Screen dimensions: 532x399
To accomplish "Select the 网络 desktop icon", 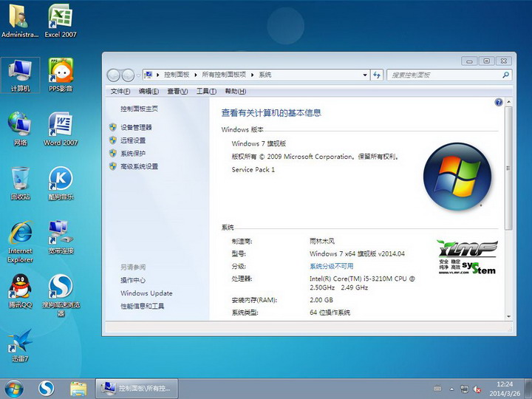I will [20, 129].
